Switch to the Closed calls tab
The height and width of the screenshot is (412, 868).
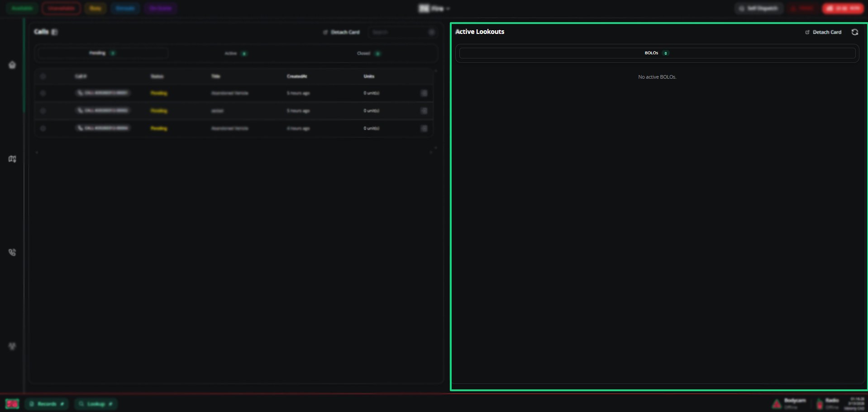tap(369, 53)
